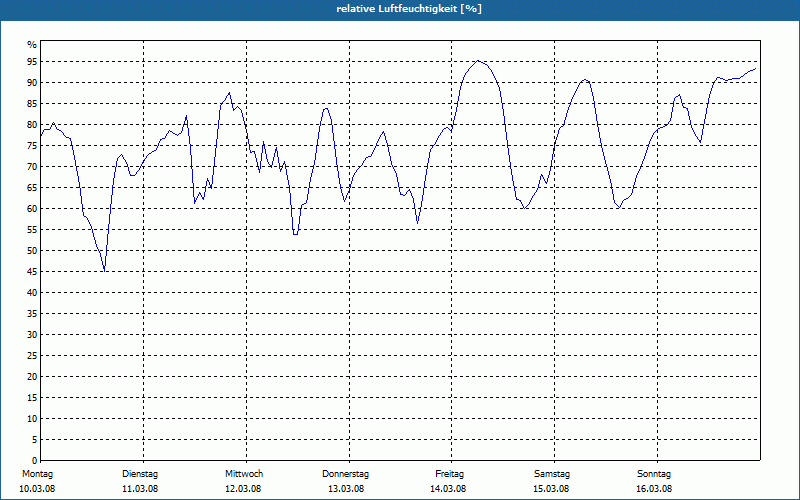800x500 pixels.
Task: Click the 'relative Luftfeuchtigkeit [%]' chart title
Action: (409, 9)
